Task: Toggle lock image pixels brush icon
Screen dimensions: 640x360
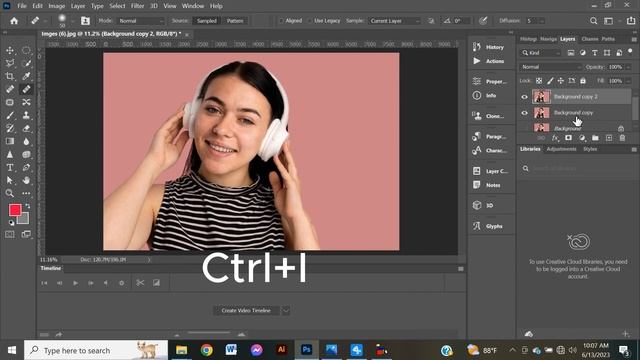Action: point(550,81)
